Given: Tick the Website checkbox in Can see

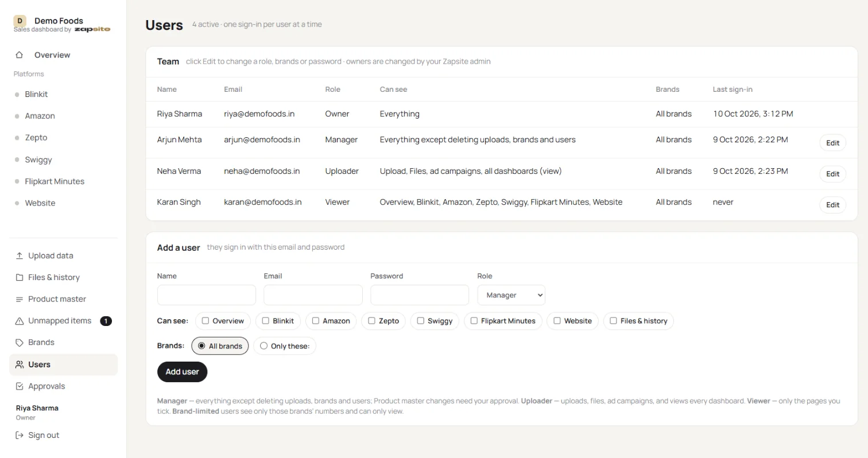Looking at the screenshot, I should click(557, 321).
